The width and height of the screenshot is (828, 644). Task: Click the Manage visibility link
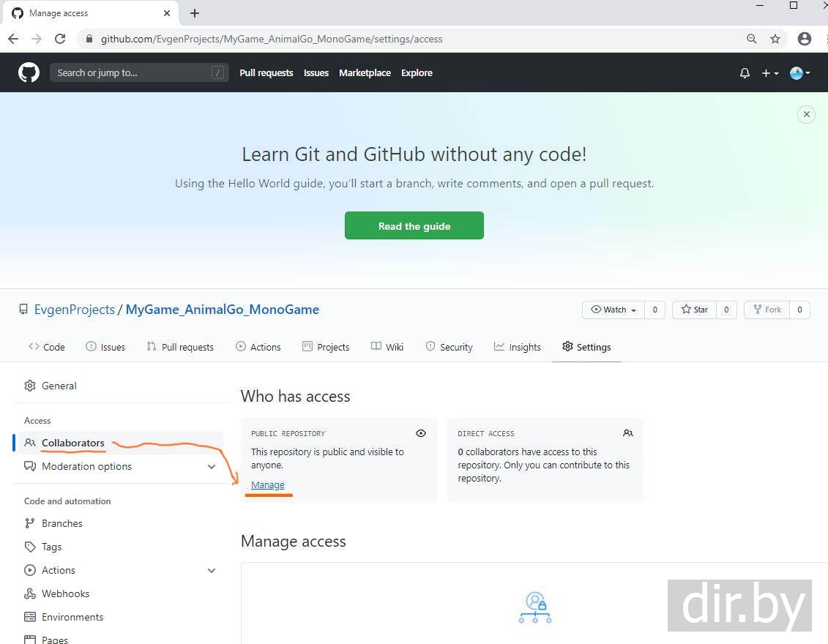coord(267,485)
